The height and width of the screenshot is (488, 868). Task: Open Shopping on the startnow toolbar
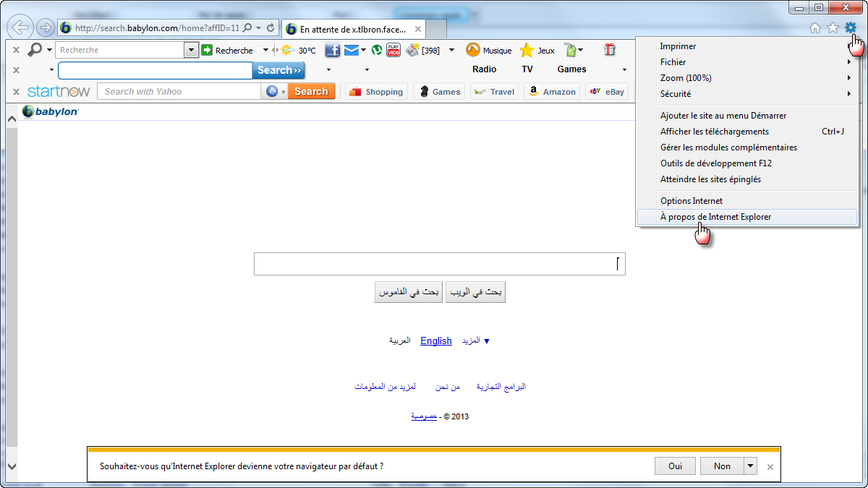pyautogui.click(x=376, y=92)
